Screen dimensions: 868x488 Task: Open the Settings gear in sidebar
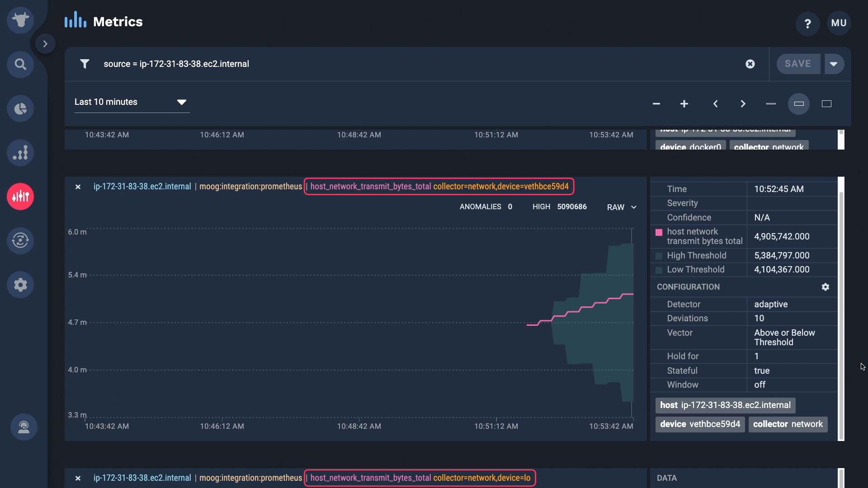20,285
